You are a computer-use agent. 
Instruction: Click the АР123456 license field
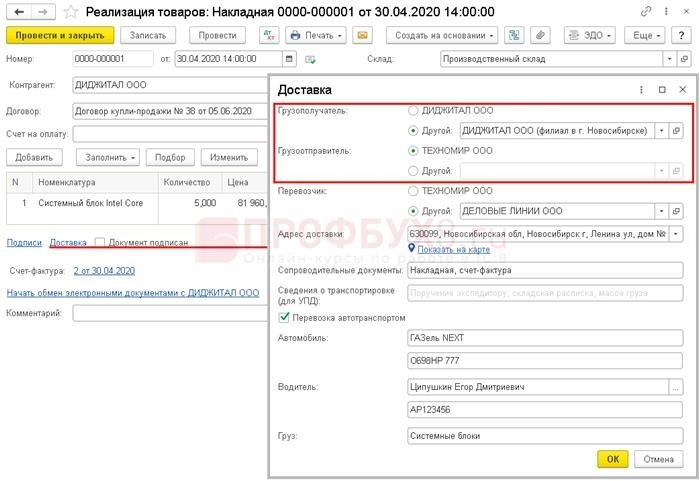click(545, 410)
